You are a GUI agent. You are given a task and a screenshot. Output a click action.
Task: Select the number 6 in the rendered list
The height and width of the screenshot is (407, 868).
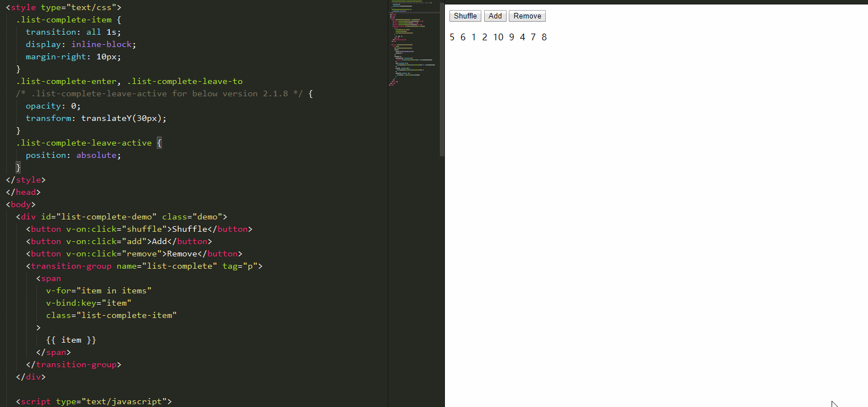point(463,38)
